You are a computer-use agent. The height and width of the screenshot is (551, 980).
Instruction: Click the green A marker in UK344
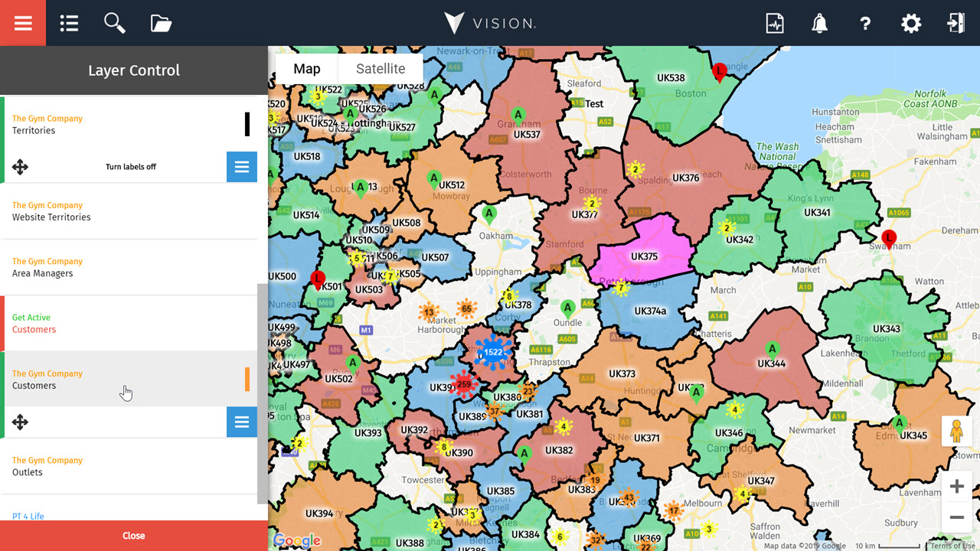click(772, 350)
